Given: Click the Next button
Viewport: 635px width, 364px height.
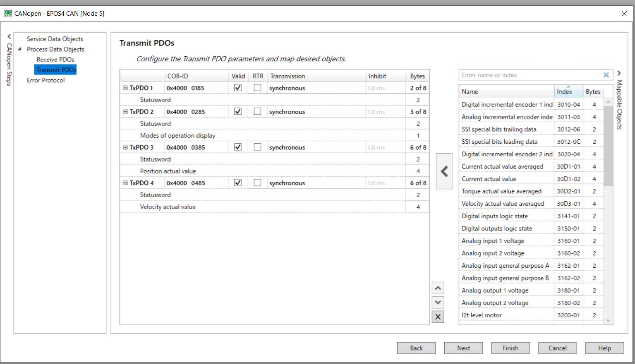Looking at the screenshot, I should (x=463, y=348).
